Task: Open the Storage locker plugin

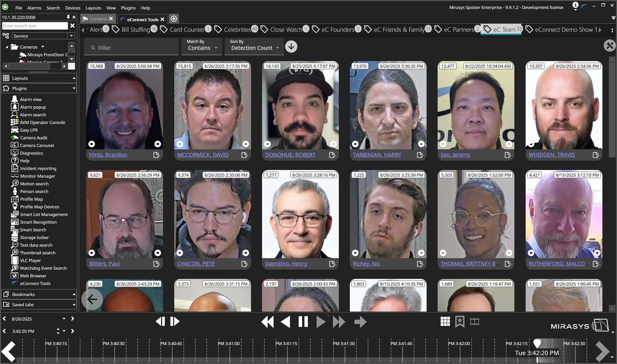Action: 34,237
